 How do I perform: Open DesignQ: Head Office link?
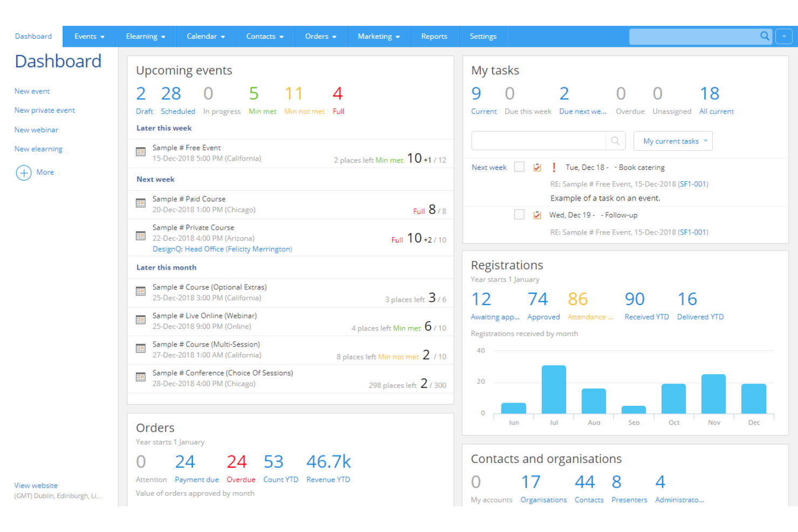[x=222, y=249]
